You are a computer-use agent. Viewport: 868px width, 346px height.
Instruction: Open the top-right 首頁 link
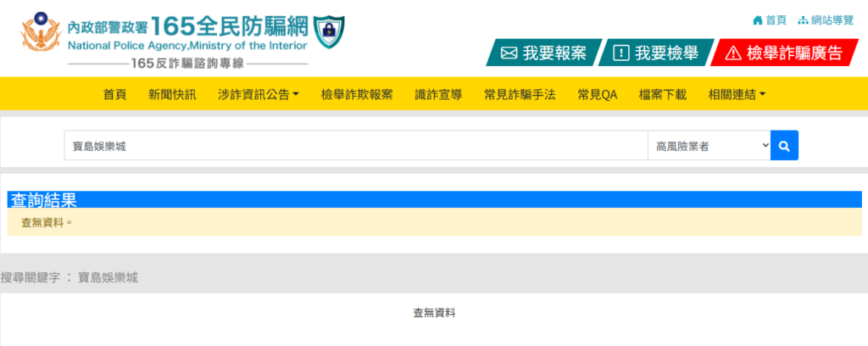click(x=776, y=20)
